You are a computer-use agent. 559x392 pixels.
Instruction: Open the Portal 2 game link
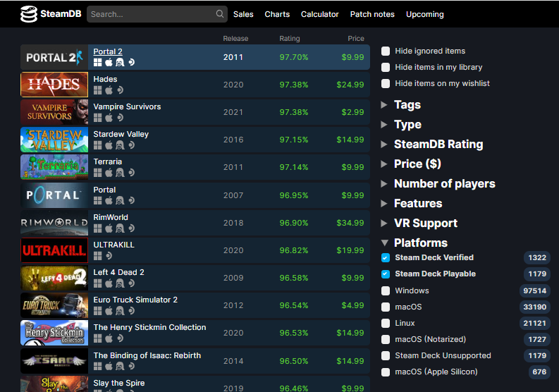(108, 51)
